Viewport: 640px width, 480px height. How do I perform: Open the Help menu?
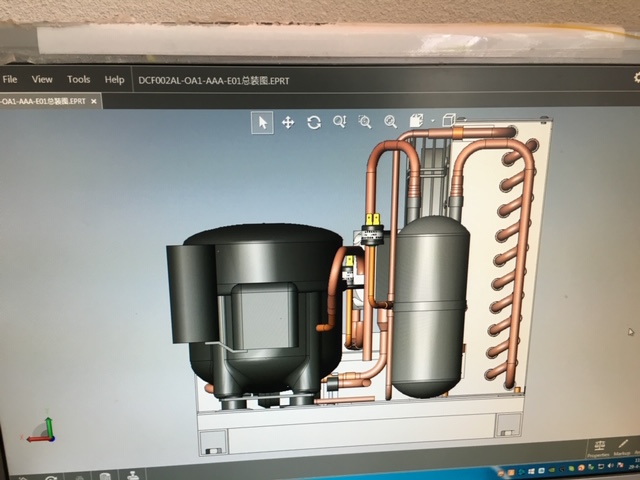[114, 80]
